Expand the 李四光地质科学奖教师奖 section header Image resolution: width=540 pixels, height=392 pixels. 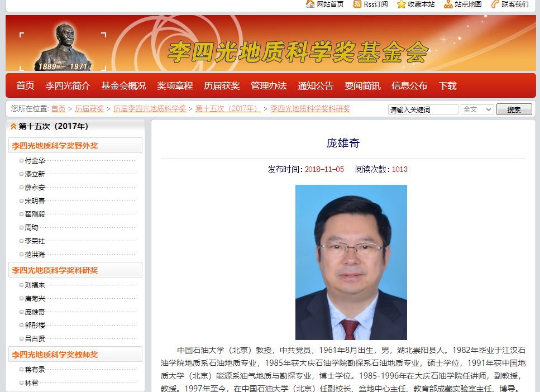click(x=75, y=355)
